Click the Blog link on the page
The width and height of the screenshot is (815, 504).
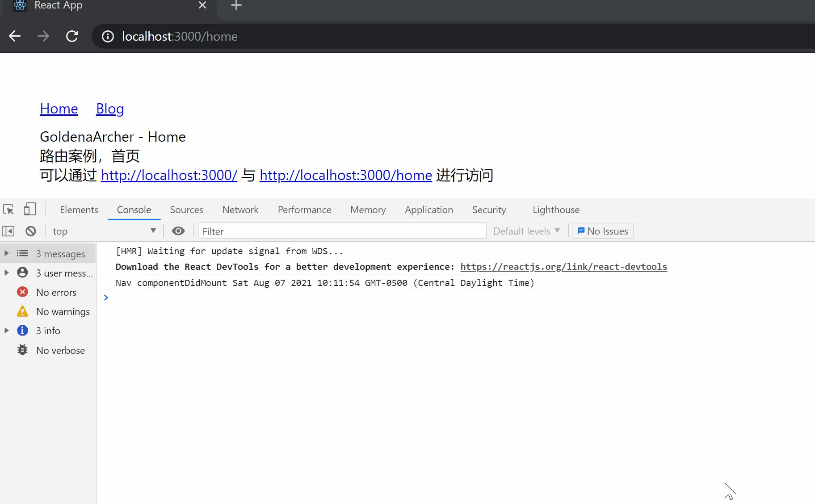109,109
